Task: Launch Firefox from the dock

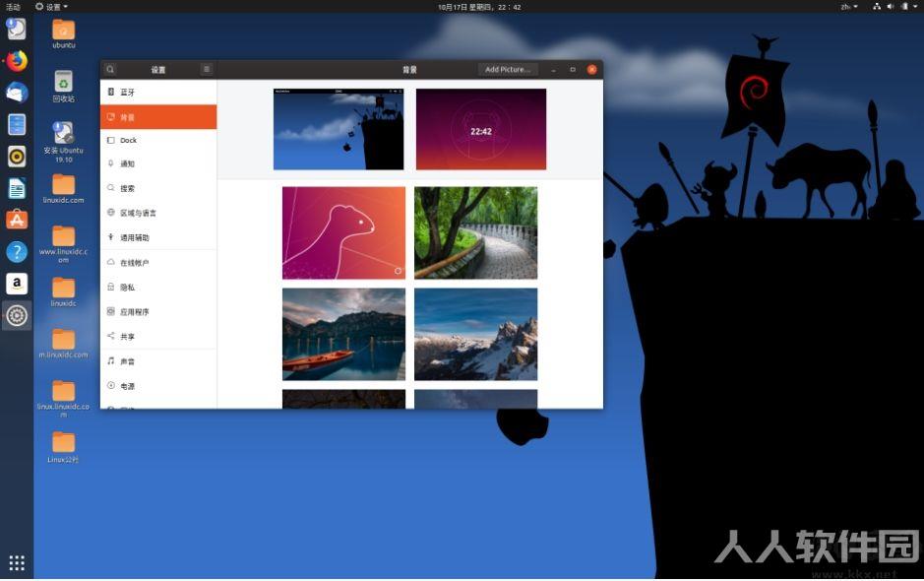Action: 17,61
